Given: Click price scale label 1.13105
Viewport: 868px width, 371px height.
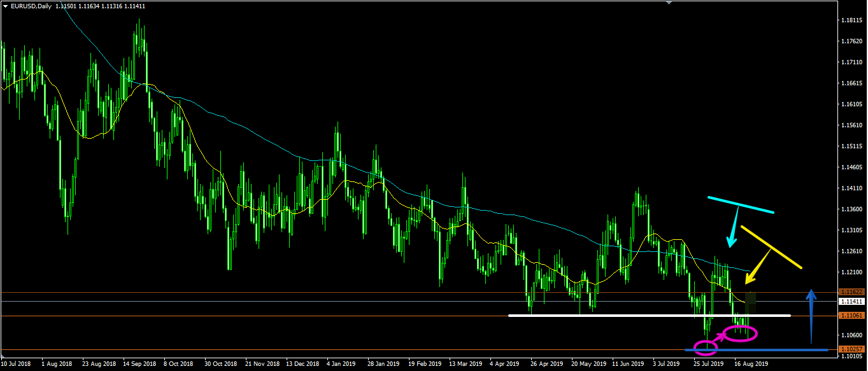Looking at the screenshot, I should 851,230.
